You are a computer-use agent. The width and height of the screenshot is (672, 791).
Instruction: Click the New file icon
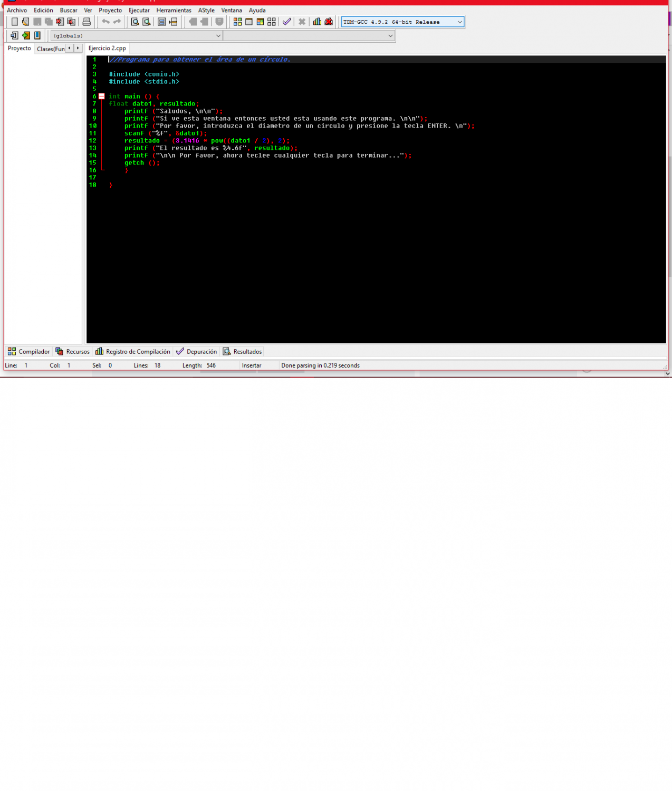coord(15,22)
